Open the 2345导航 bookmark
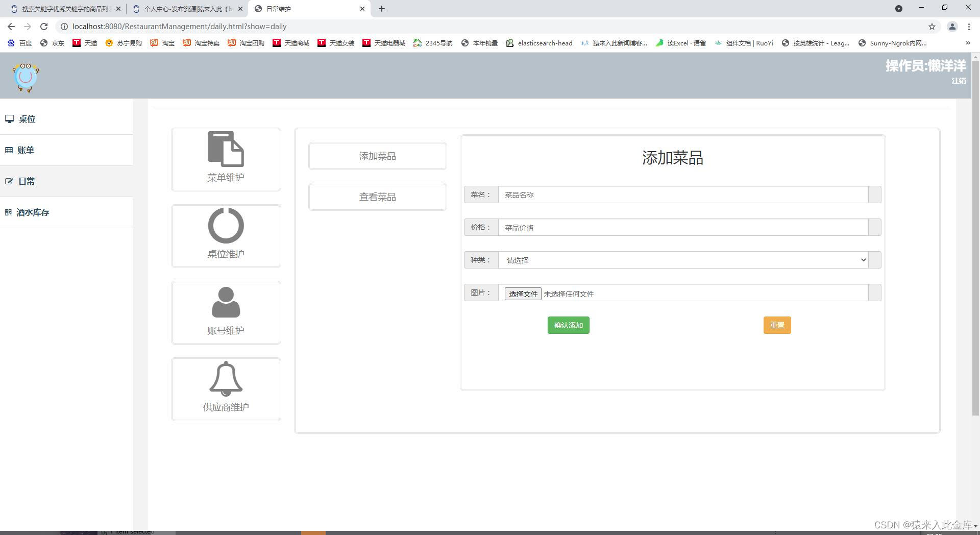This screenshot has width=980, height=535. click(x=433, y=43)
